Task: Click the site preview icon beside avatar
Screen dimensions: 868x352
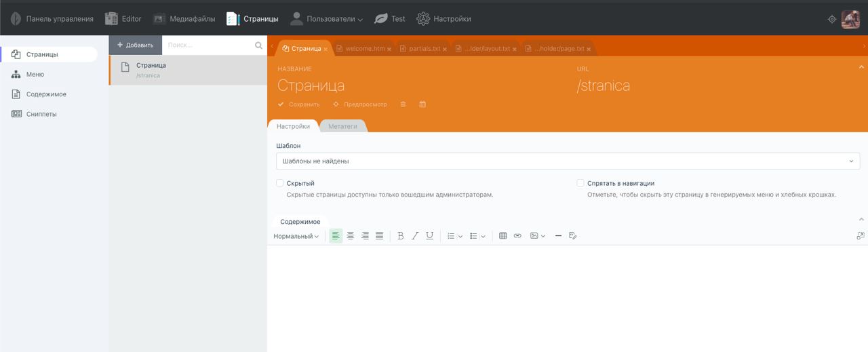Action: pos(832,19)
